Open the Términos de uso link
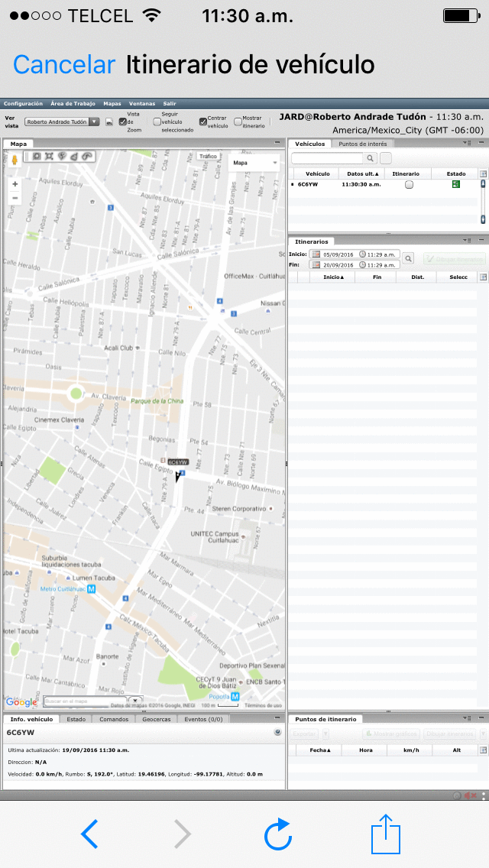The image size is (489, 868). point(263,705)
